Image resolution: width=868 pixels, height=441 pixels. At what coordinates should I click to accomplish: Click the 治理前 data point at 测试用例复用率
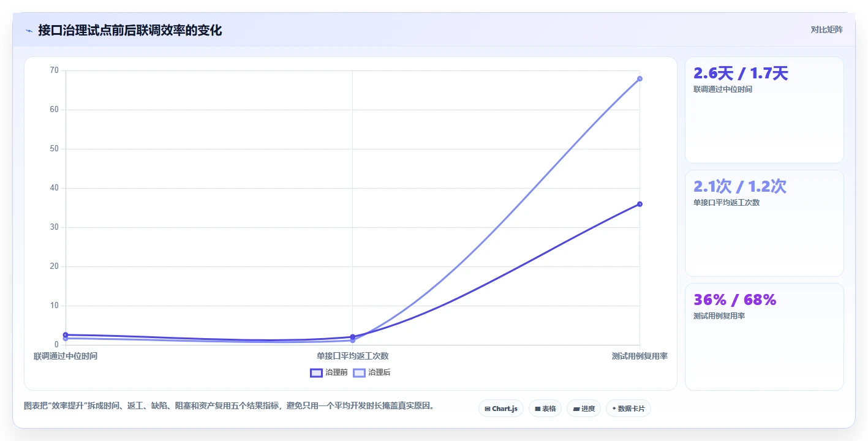coord(640,204)
